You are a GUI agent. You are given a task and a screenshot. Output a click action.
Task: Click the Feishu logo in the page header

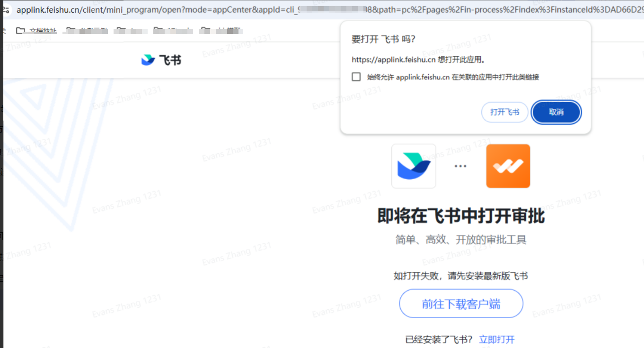[161, 60]
